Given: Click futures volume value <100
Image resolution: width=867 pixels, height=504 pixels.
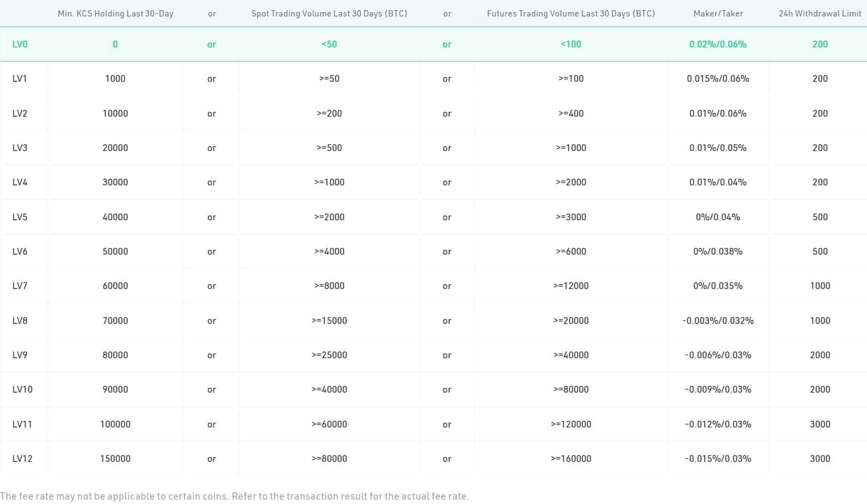Looking at the screenshot, I should click(x=571, y=44).
